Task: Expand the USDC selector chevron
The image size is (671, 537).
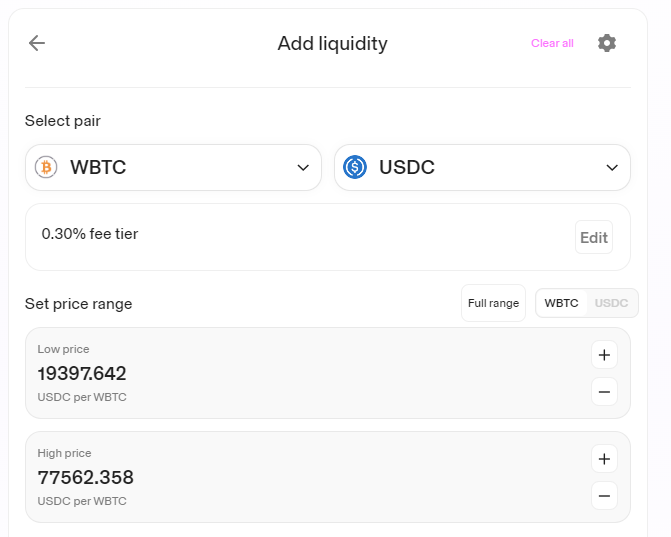Action: pos(612,167)
